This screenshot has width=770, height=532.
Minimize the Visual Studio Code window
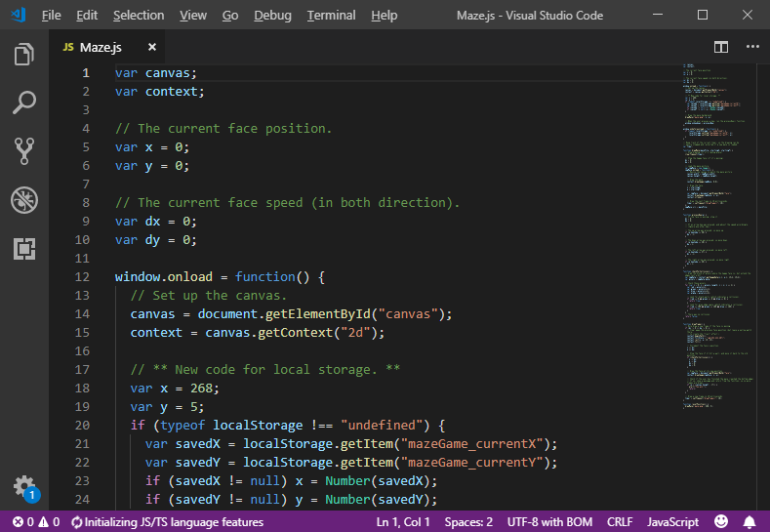tap(658, 15)
